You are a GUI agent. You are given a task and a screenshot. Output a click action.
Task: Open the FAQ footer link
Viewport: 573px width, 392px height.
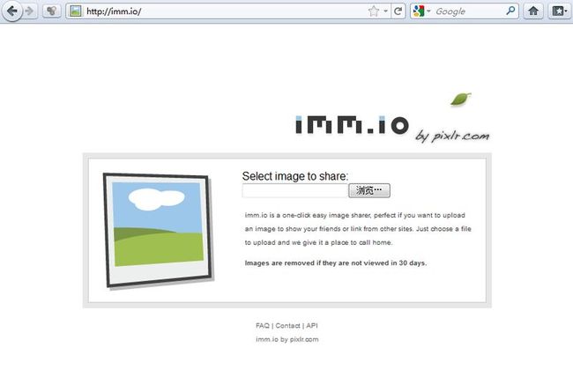[263, 326]
